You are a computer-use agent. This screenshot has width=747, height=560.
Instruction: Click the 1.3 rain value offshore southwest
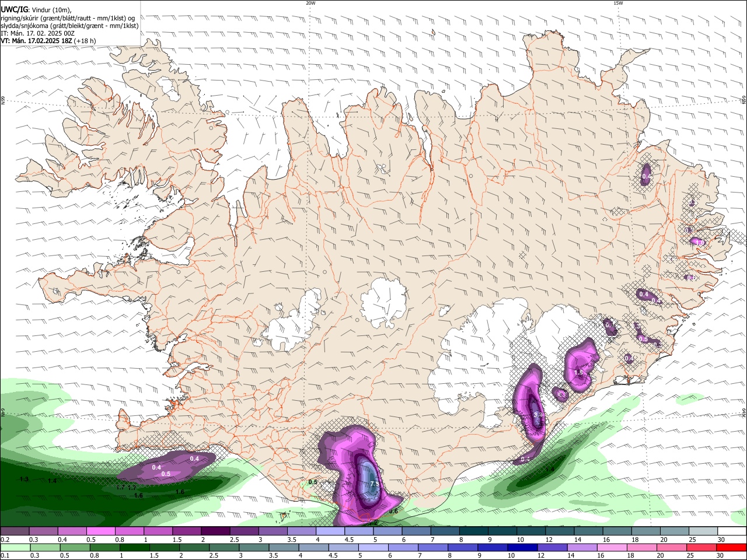pyautogui.click(x=24, y=480)
